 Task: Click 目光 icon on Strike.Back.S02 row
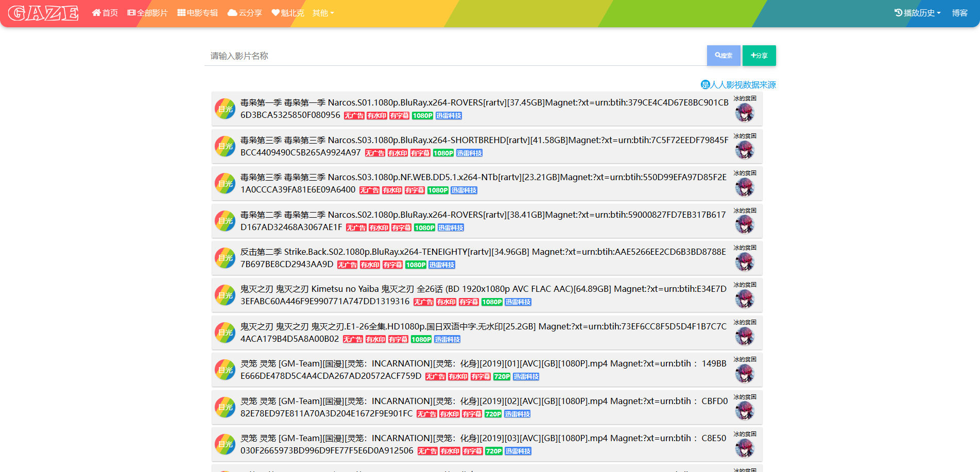[x=225, y=258]
